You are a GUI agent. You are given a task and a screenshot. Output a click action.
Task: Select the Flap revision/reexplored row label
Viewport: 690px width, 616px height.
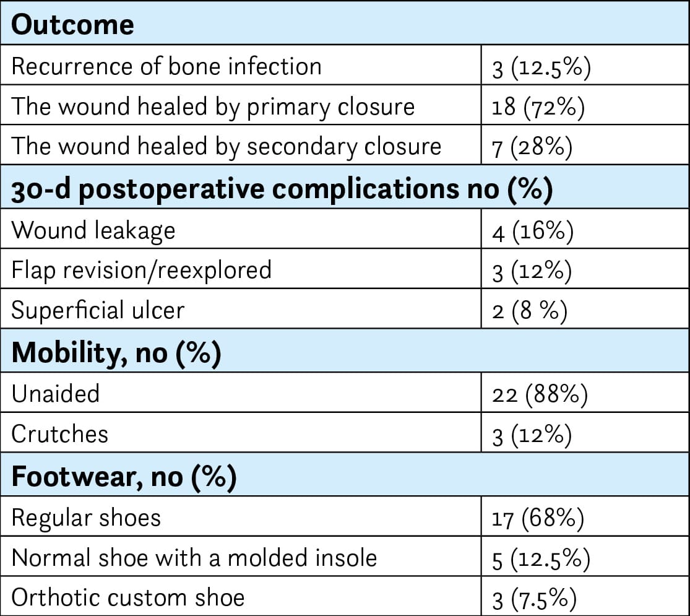142,270
